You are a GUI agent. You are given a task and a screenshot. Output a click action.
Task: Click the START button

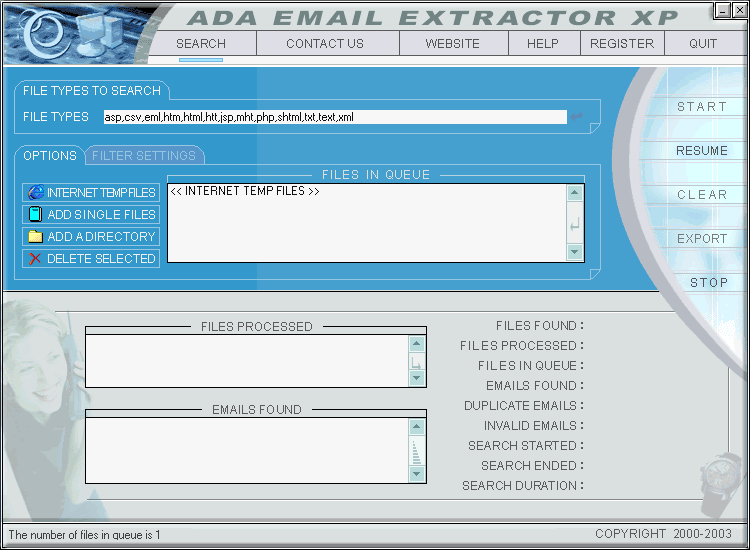tap(702, 107)
